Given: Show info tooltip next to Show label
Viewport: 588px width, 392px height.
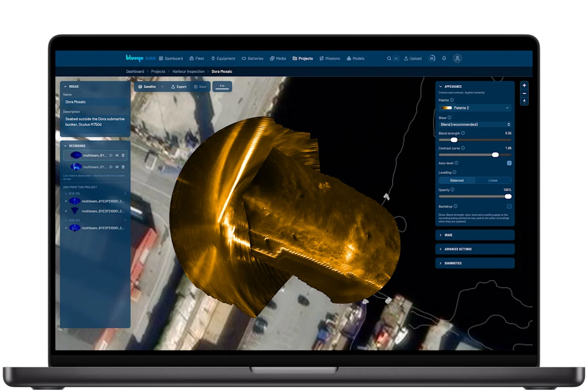Looking at the screenshot, I should click(x=449, y=118).
